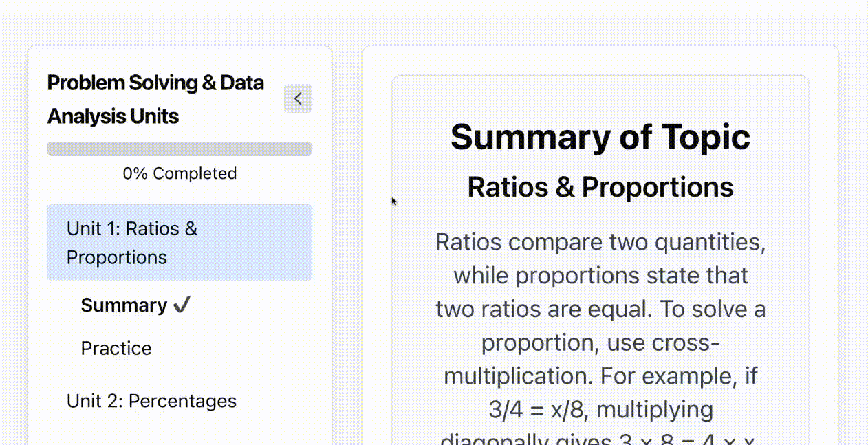Image resolution: width=868 pixels, height=445 pixels.
Task: Expand Unit 2: Percentages
Action: point(151,401)
